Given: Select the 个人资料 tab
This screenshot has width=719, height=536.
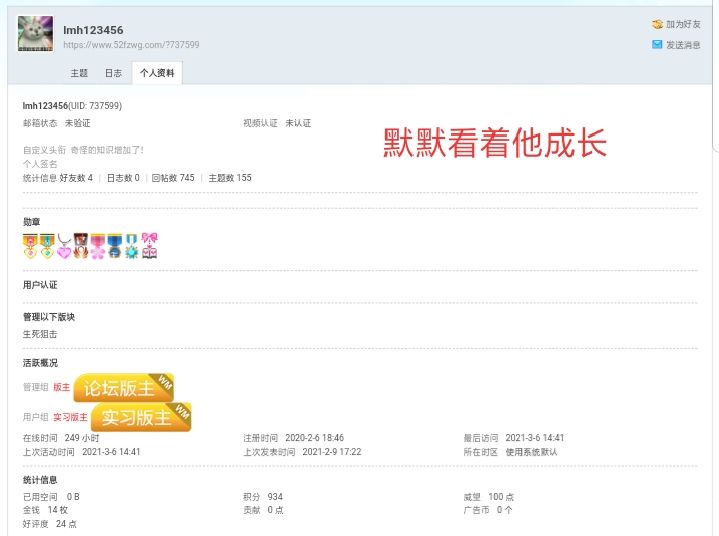Looking at the screenshot, I should [156, 73].
